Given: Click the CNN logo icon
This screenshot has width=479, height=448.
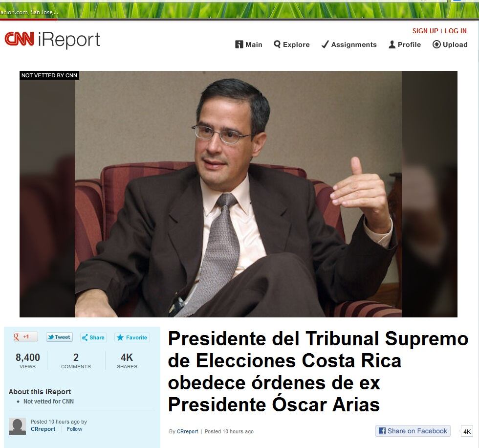Looking at the screenshot, I should (19, 39).
